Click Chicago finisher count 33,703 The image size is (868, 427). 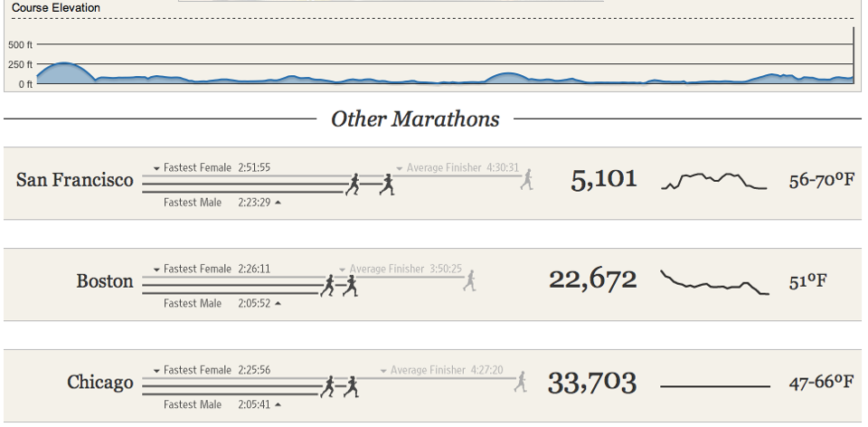point(591,383)
